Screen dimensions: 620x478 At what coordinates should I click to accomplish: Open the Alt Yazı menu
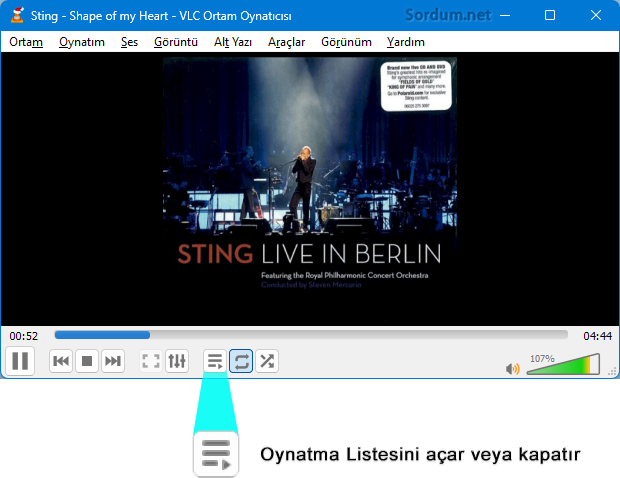point(233,42)
